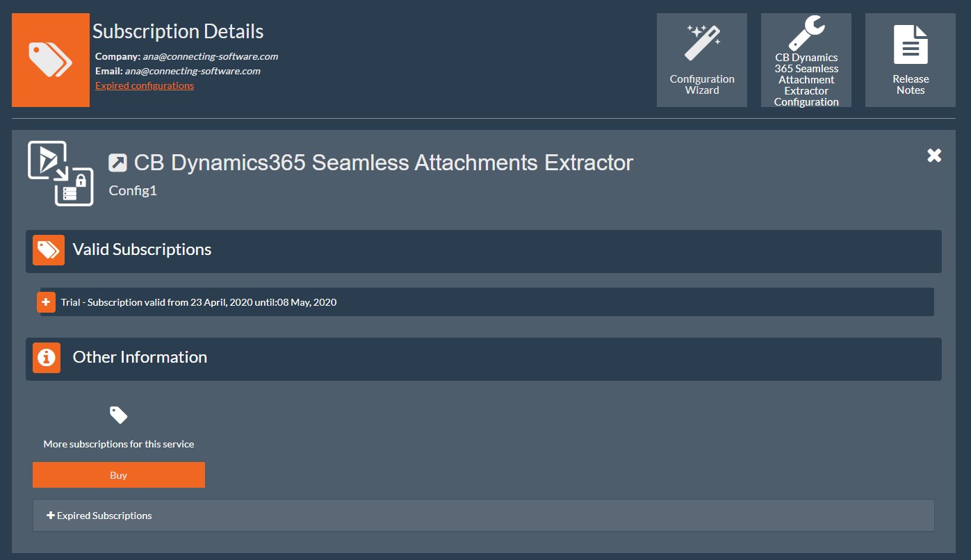Click the Other Information section header

(x=484, y=359)
